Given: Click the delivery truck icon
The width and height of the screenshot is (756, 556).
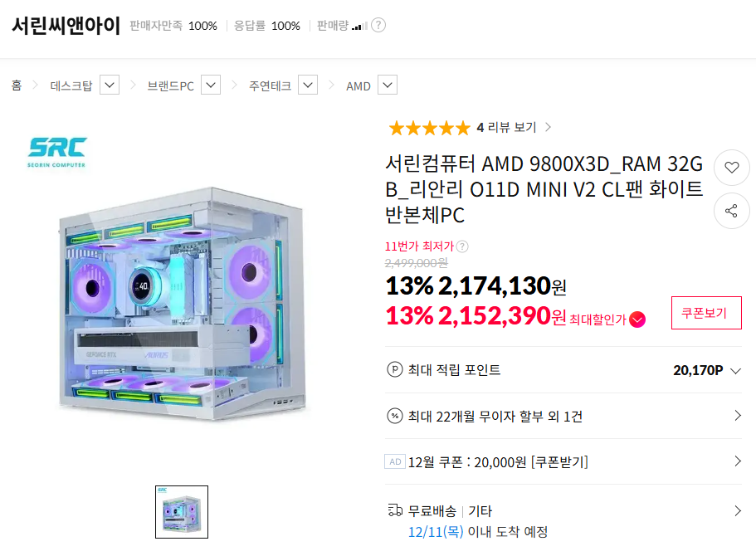Looking at the screenshot, I should 395,510.
